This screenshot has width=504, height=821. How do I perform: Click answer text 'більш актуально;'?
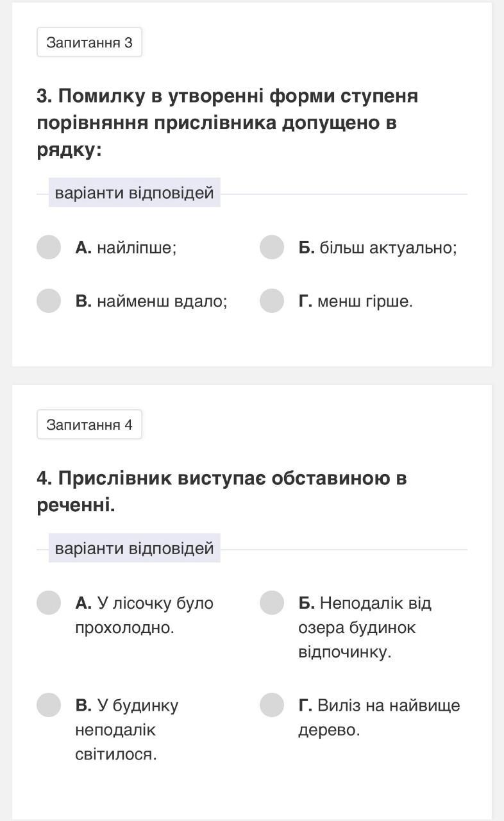click(x=388, y=248)
